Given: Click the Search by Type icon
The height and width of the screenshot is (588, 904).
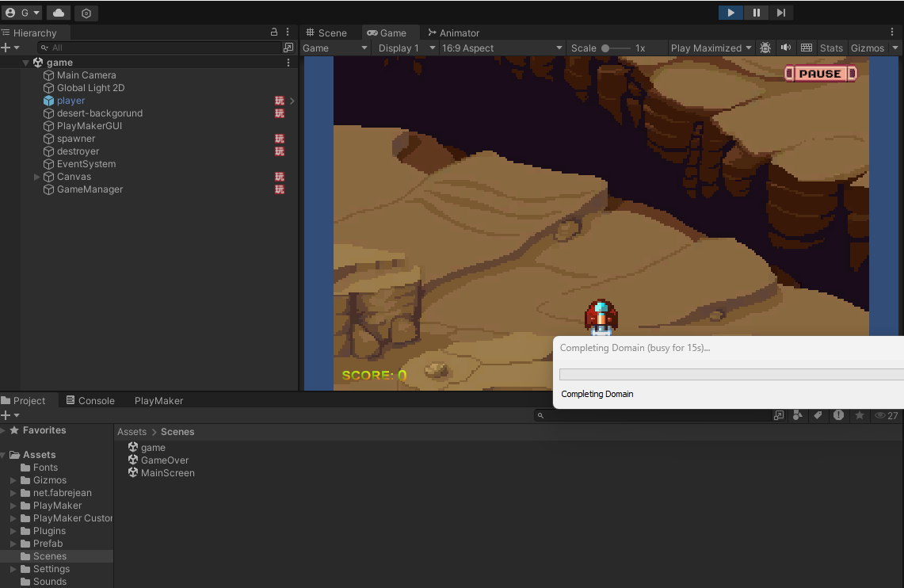Looking at the screenshot, I should pyautogui.click(x=797, y=415).
